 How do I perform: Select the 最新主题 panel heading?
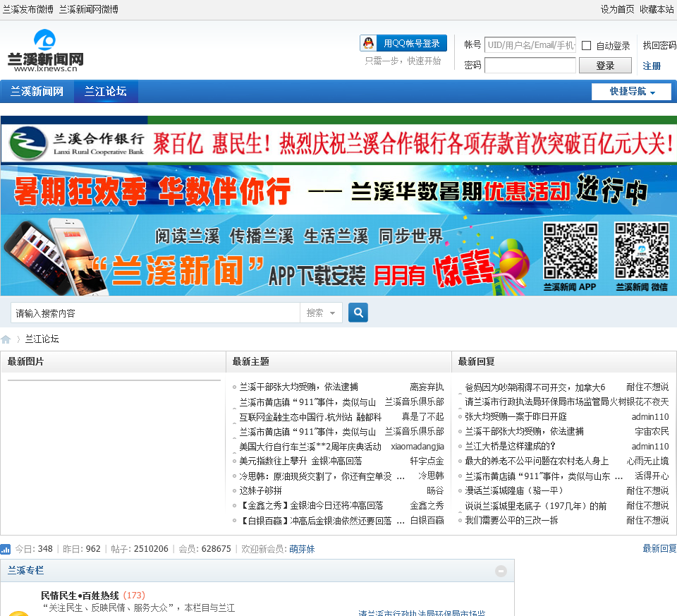251,361
